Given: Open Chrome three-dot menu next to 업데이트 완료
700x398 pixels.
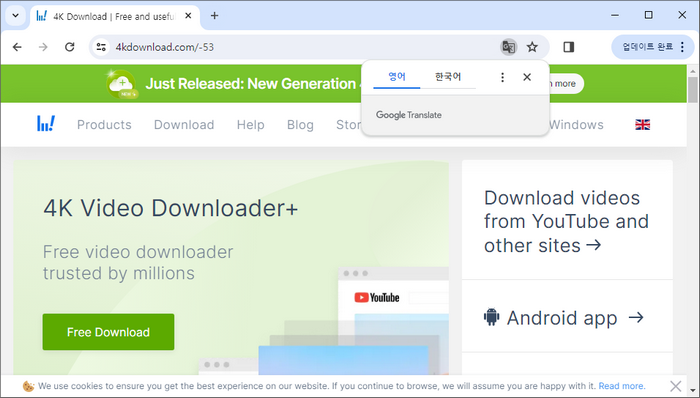Looking at the screenshot, I should click(x=682, y=47).
